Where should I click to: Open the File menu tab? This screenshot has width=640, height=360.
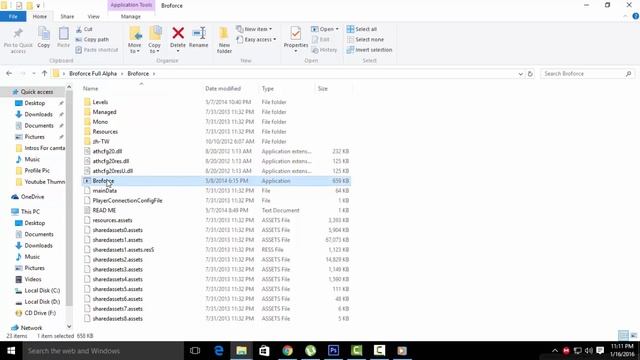coord(13,16)
